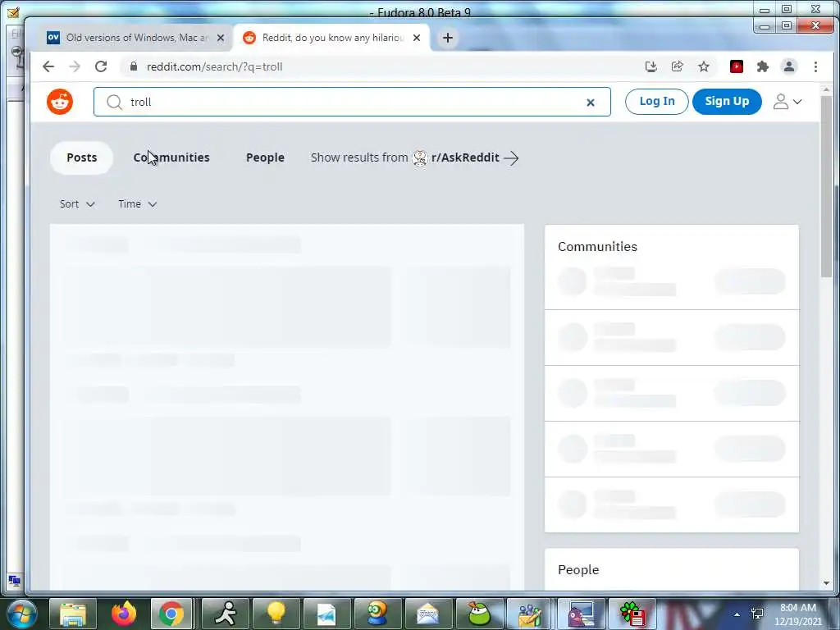Bookmark this page with the star
Image resolution: width=840 pixels, height=630 pixels.
point(703,66)
